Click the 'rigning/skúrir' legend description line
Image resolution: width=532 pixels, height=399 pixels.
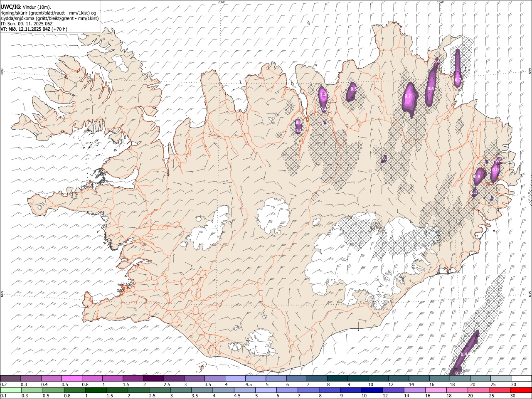(x=49, y=13)
